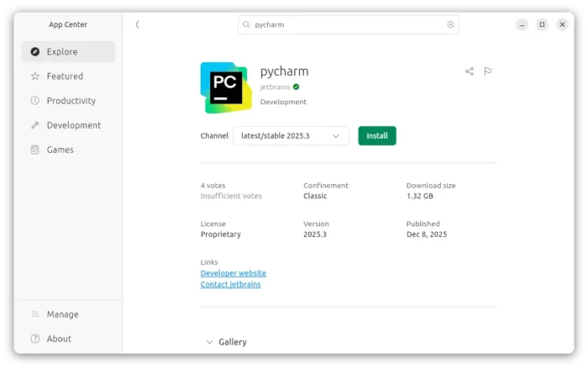Click the verified publisher badge by jetbrains
Image resolution: width=588 pixels, height=369 pixels.
(297, 87)
